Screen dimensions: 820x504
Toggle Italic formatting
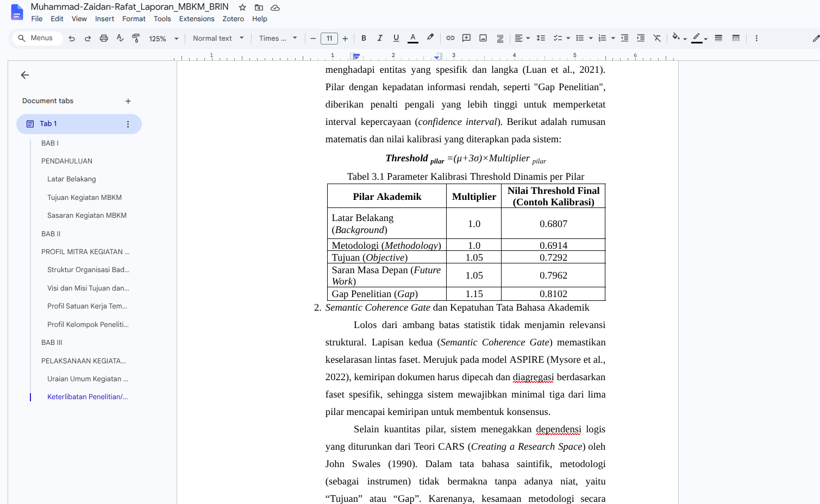click(x=380, y=38)
